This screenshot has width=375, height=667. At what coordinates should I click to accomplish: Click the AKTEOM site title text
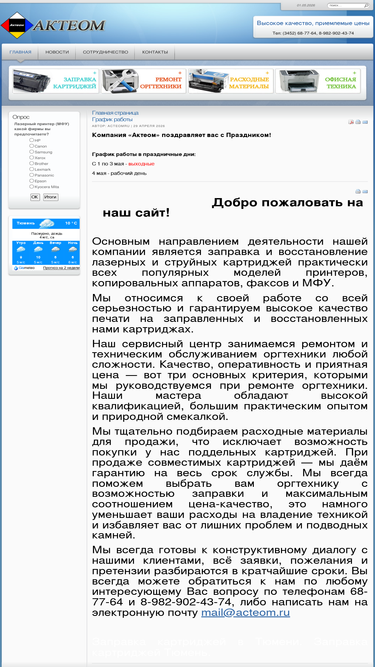(x=69, y=26)
